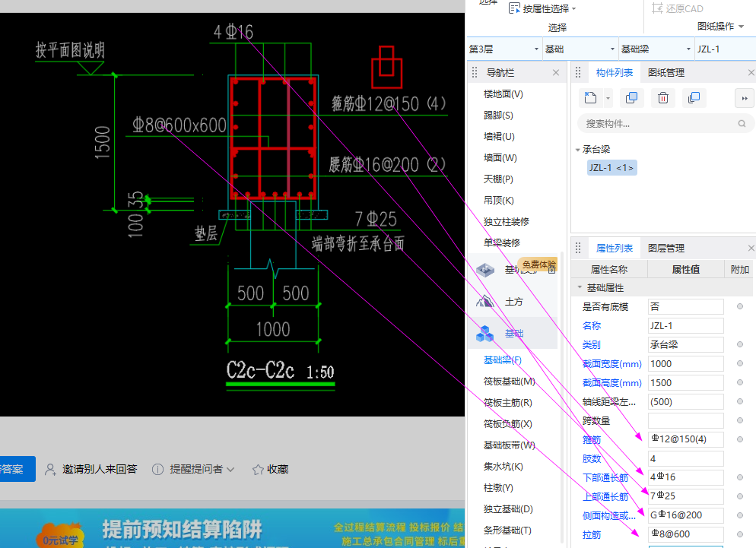756x548 pixels.
Task: Toggle 附加 for 下部通长筋 row
Action: pyautogui.click(x=740, y=477)
